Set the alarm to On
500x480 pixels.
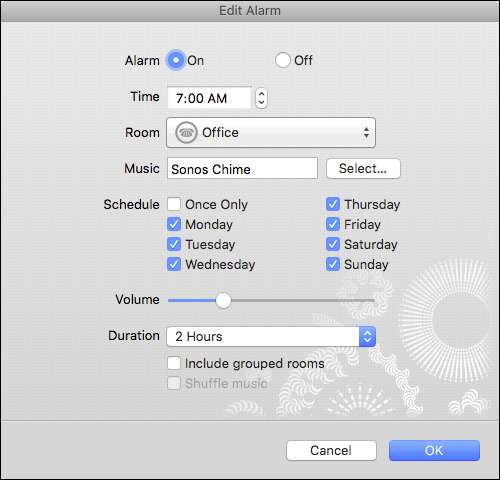coord(176,60)
